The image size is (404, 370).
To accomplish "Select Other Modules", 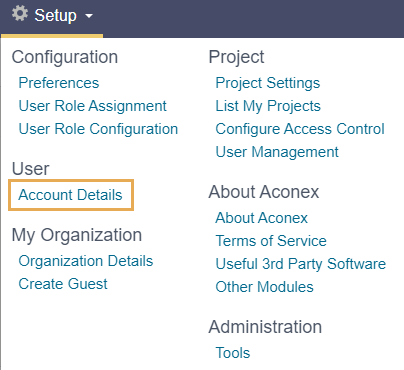I will click(264, 287).
